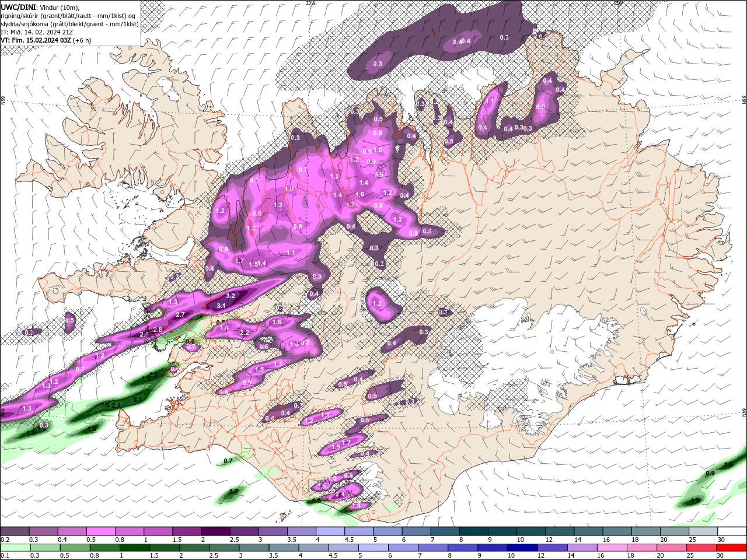Click the "2.7" precipitation value on the map

click(x=180, y=314)
